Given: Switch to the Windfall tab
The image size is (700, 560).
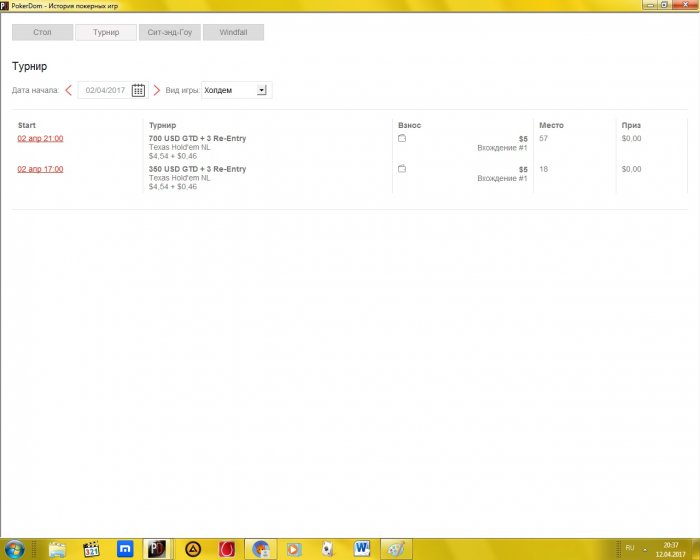Looking at the screenshot, I should tap(233, 32).
